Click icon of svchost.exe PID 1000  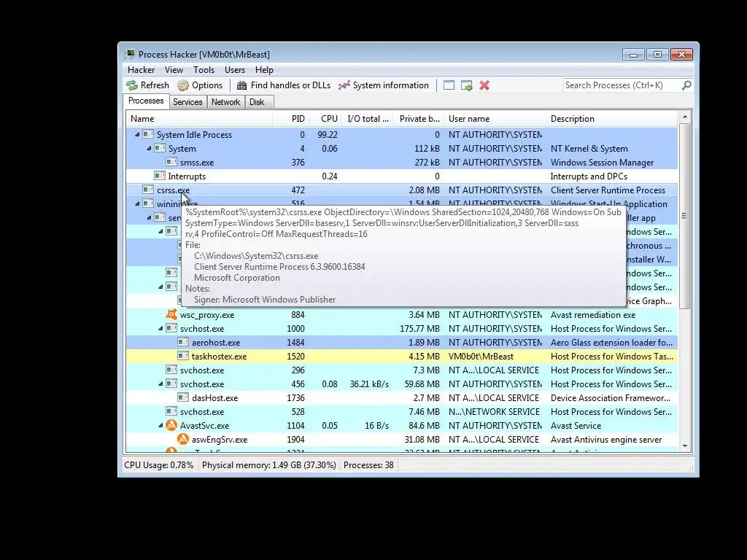171,328
